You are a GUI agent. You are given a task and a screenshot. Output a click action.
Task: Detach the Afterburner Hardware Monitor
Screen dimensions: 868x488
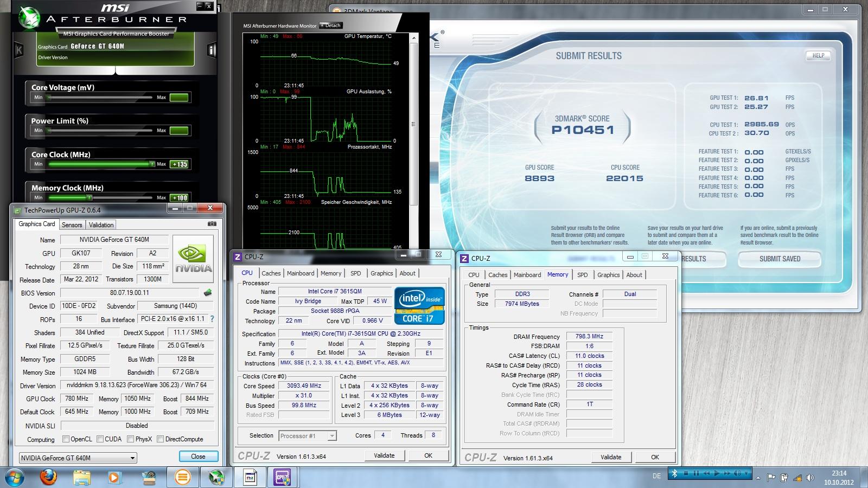click(331, 25)
